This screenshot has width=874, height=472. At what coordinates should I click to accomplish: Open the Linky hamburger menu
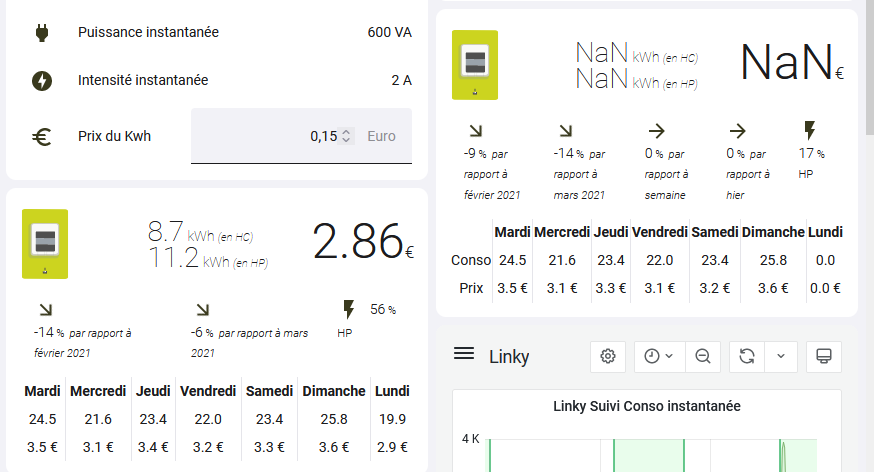463,353
